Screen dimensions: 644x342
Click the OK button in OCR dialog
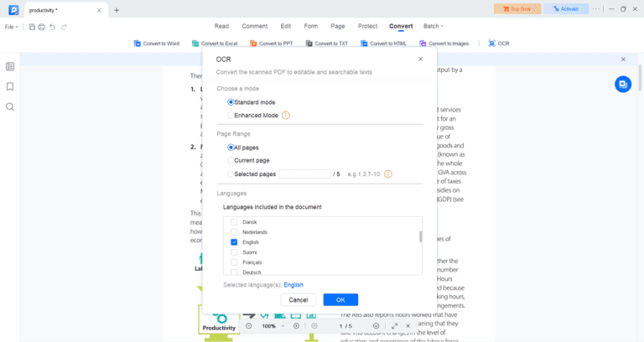340,300
